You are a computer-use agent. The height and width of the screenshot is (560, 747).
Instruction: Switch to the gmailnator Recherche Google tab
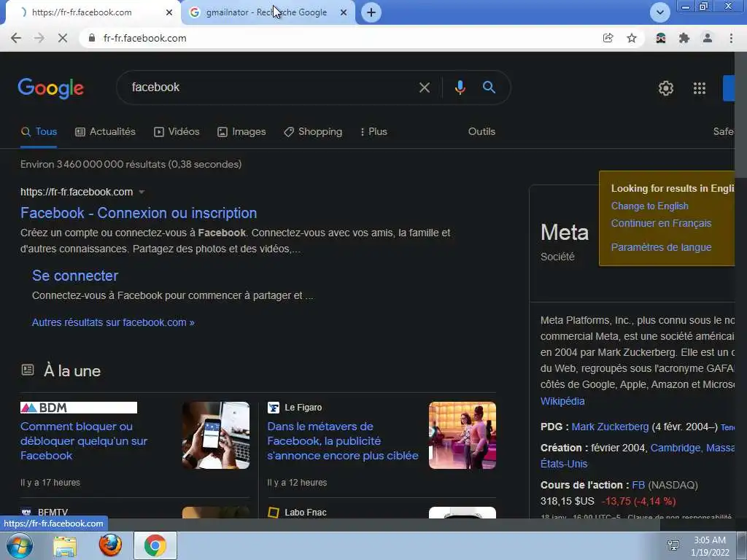(x=268, y=12)
